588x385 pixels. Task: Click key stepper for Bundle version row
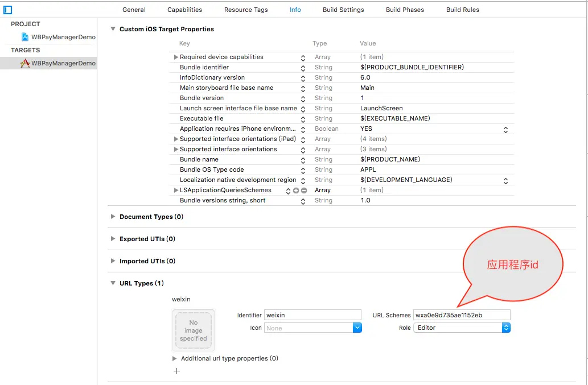point(303,99)
